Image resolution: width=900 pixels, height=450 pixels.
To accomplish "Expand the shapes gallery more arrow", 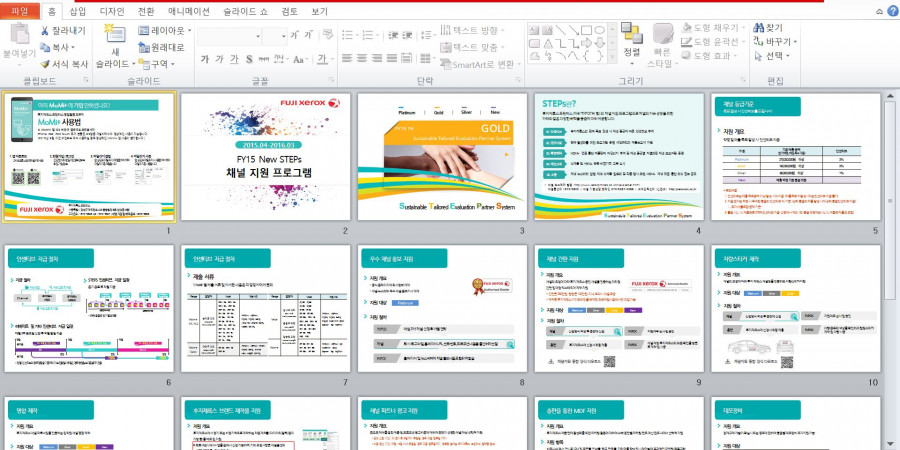I will (613, 57).
